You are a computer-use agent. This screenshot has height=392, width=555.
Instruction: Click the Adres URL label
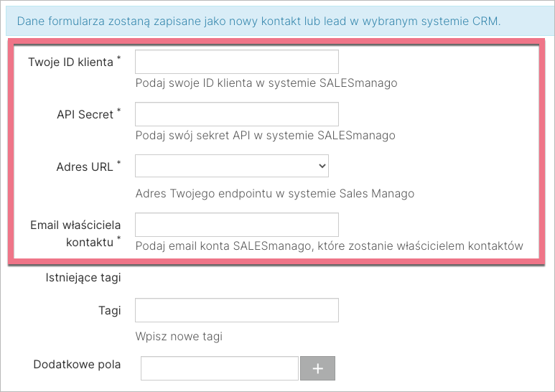click(85, 167)
